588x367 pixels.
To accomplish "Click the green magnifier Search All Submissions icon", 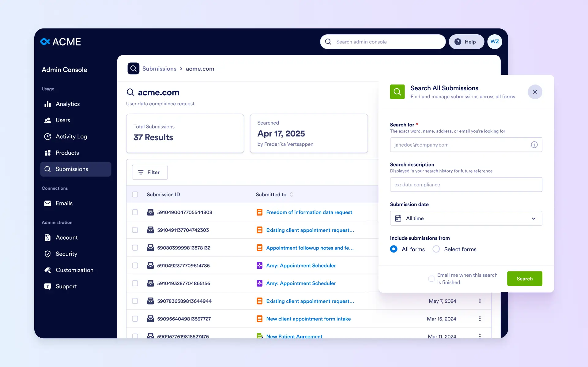I will pyautogui.click(x=397, y=92).
